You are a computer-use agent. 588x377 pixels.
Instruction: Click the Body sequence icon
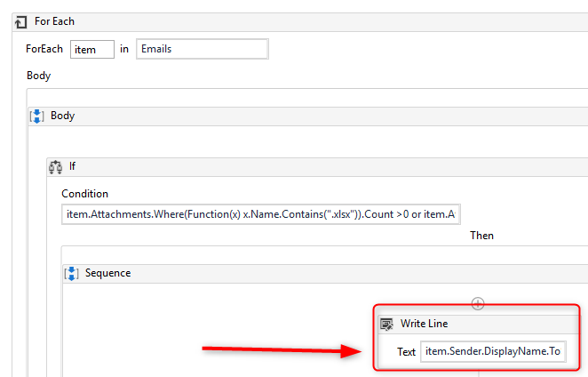coord(37,116)
